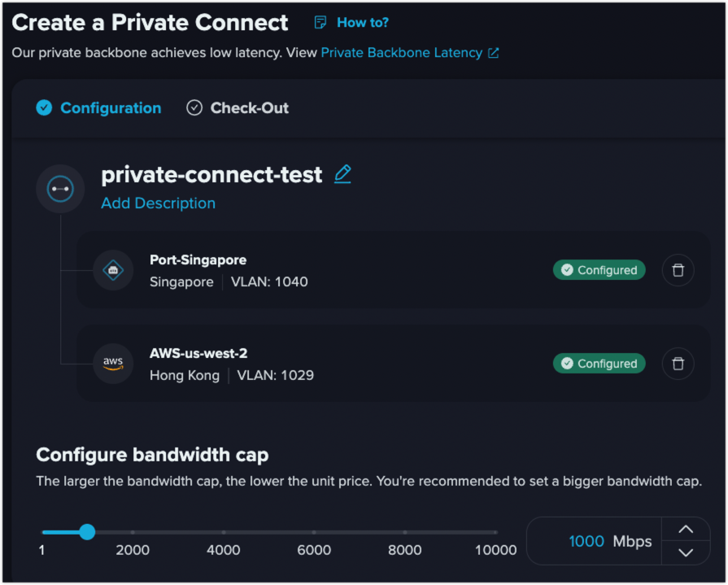Delete the AWS-us-west-2 endpoint with trash icon
This screenshot has width=728, height=585.
pos(678,364)
